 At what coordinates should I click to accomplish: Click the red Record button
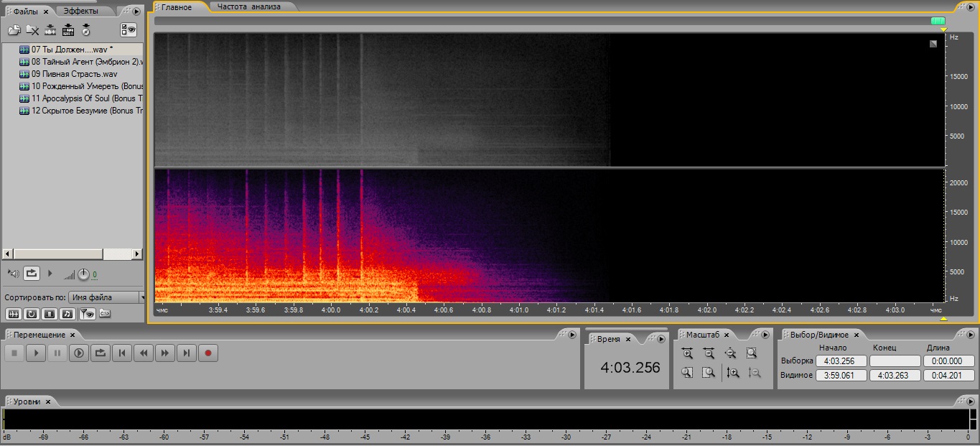pos(208,353)
